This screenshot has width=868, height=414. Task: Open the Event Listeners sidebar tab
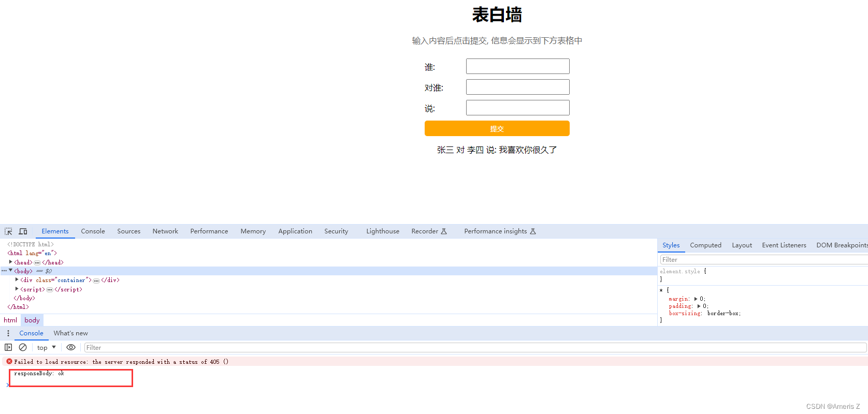click(784, 245)
